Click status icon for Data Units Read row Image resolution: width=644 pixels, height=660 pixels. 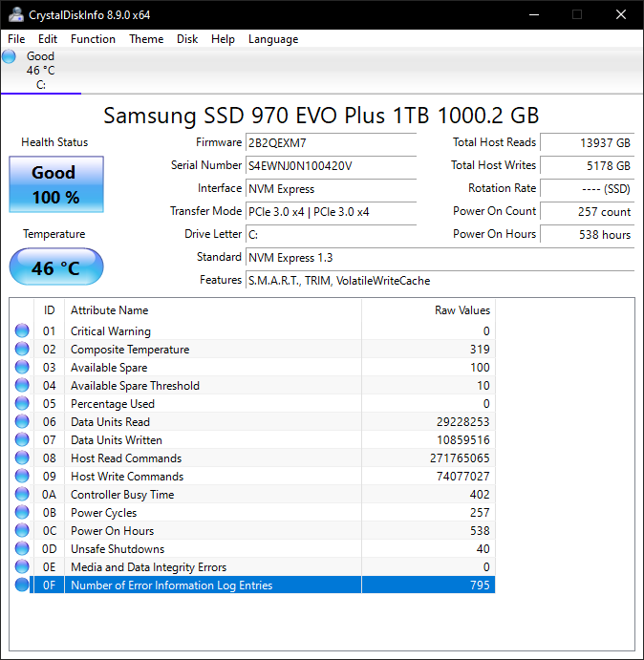[22, 421]
